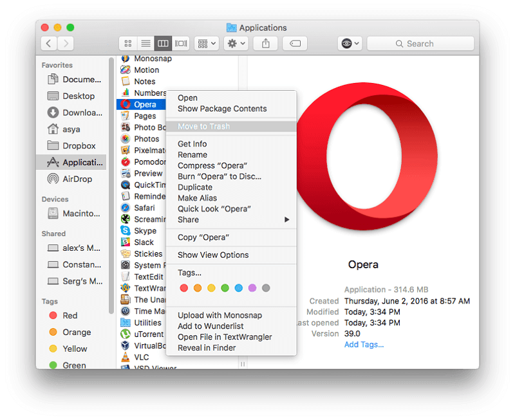Choose Make Alias from the context menu
Screen dimensions: 515x420
point(231,198)
